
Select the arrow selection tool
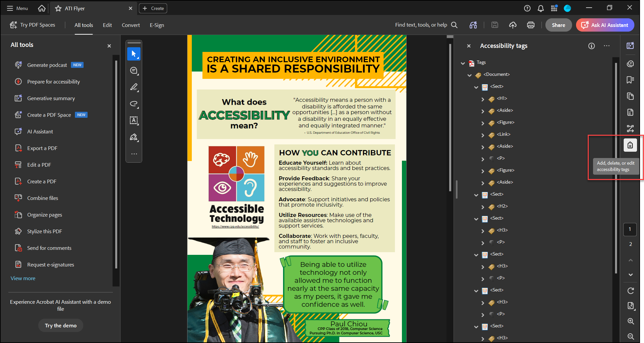134,54
